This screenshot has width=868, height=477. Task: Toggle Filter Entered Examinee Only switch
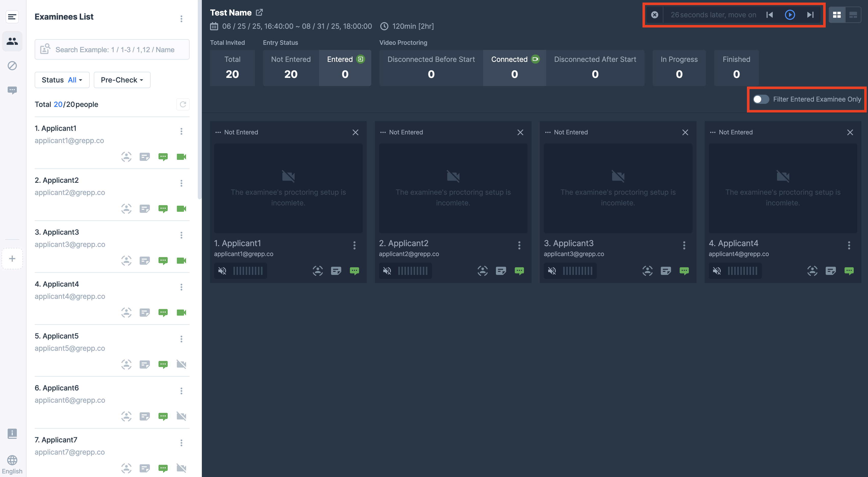coord(761,99)
